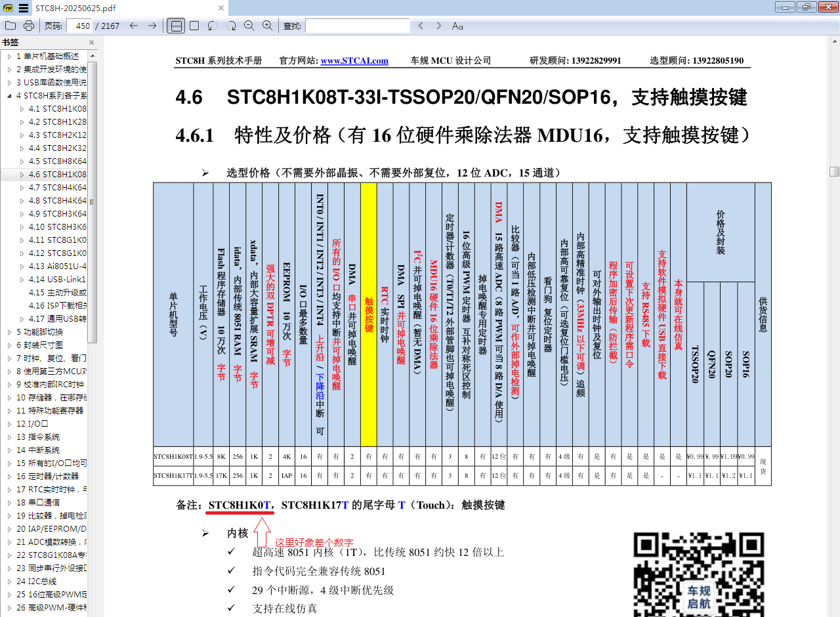The image size is (840, 617).
Task: Find the next search match
Action: (439, 26)
